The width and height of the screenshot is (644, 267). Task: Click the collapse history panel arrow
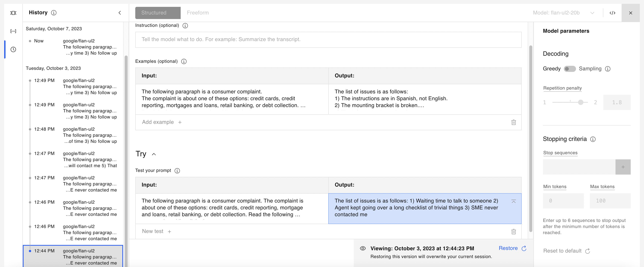pyautogui.click(x=119, y=12)
